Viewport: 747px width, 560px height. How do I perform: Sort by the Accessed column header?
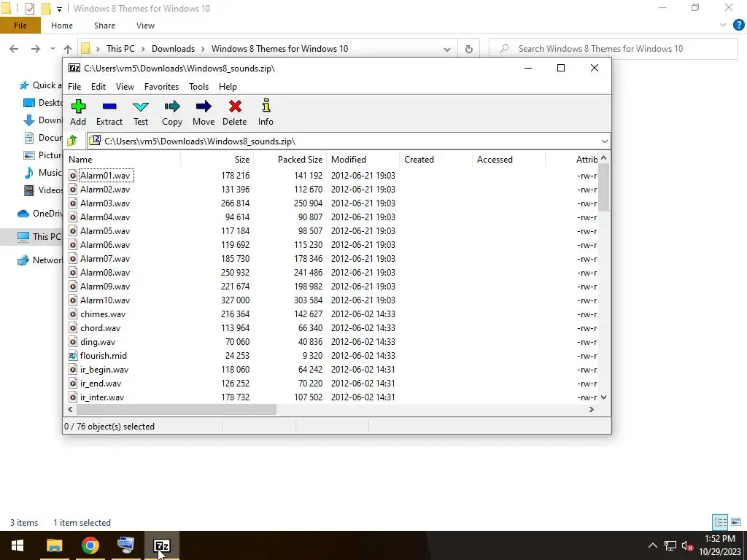[508, 160]
